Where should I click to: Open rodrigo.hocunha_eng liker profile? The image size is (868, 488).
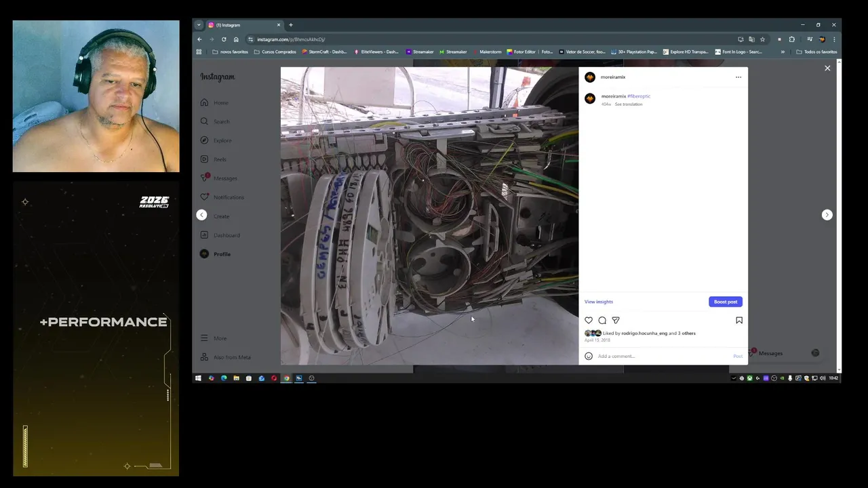pyautogui.click(x=644, y=333)
